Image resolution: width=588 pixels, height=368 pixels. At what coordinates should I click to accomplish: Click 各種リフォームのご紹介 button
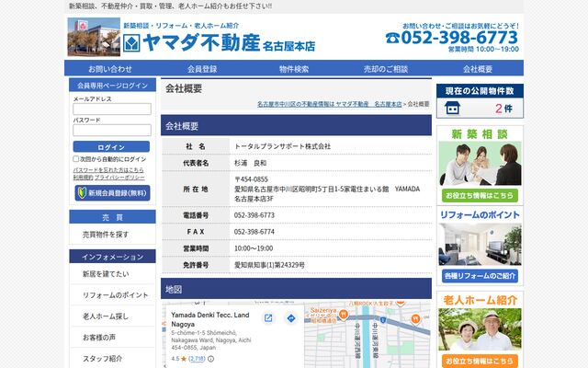click(x=480, y=276)
